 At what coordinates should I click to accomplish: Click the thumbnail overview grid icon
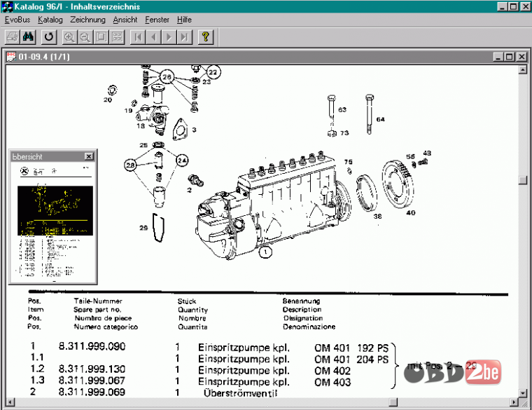(117, 36)
